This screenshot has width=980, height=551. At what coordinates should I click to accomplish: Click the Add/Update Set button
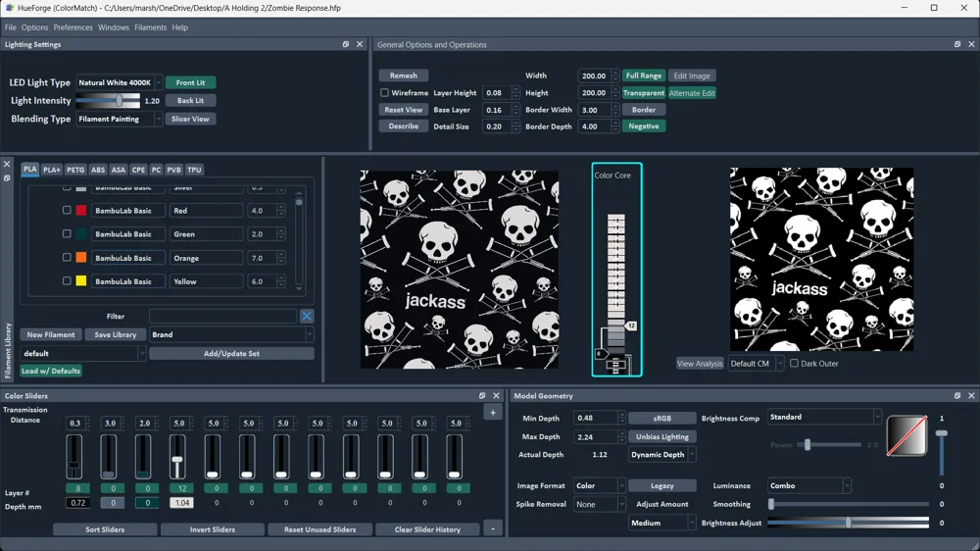[x=231, y=353]
